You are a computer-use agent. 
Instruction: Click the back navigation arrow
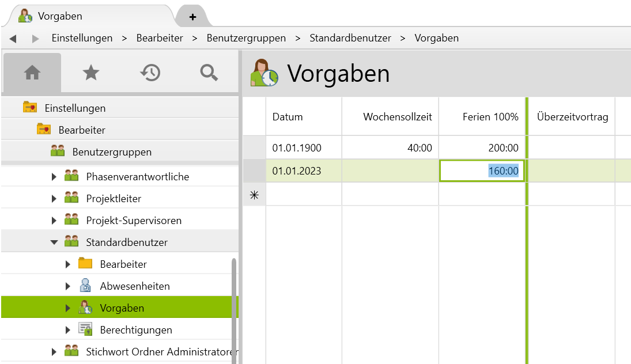coord(13,39)
